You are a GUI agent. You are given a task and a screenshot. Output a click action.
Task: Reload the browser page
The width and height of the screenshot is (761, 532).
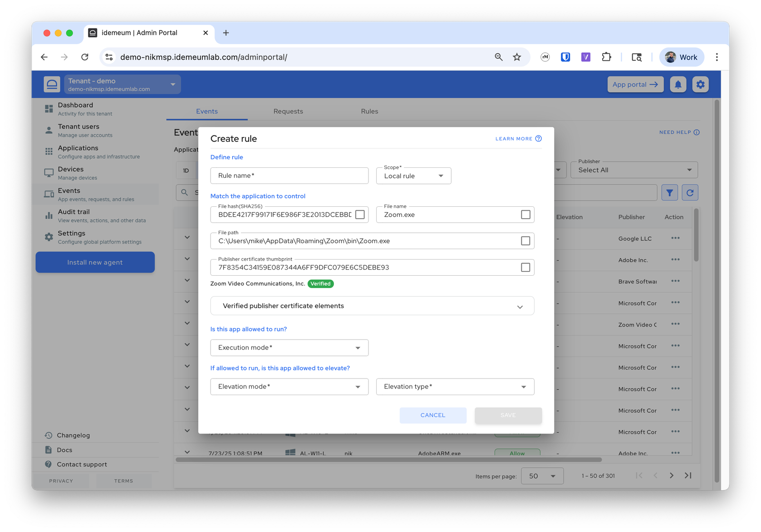pyautogui.click(x=85, y=57)
